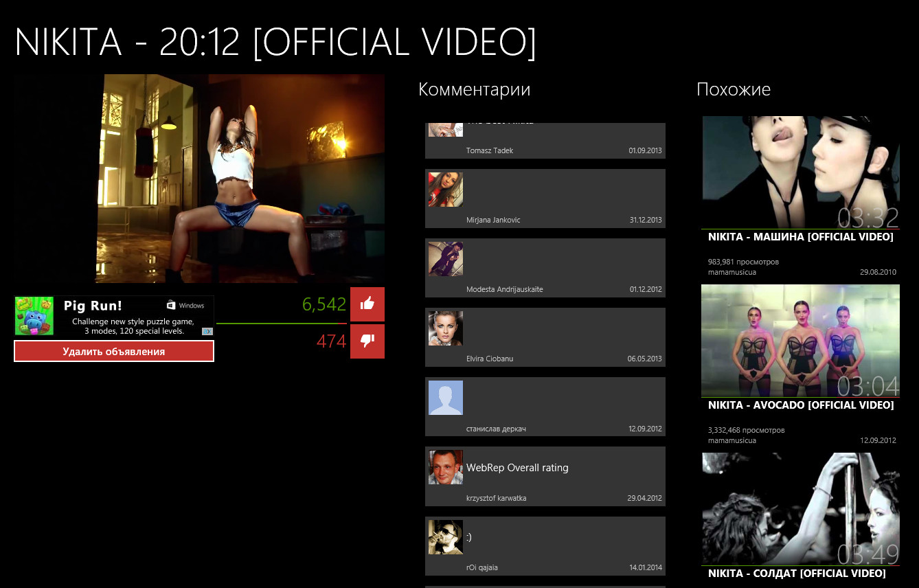The image size is (919, 588).
Task: Select the WebRep Overall rating comment
Action: tap(545, 477)
